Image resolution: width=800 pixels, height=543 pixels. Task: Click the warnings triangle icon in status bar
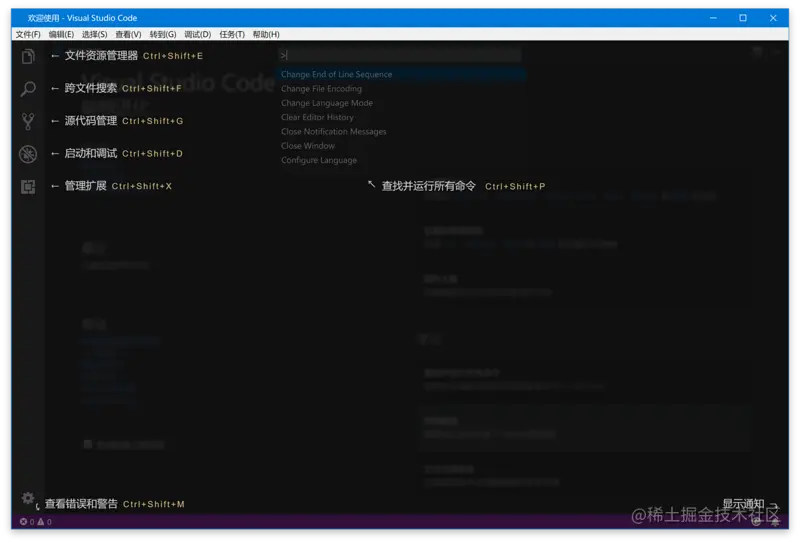tap(41, 522)
